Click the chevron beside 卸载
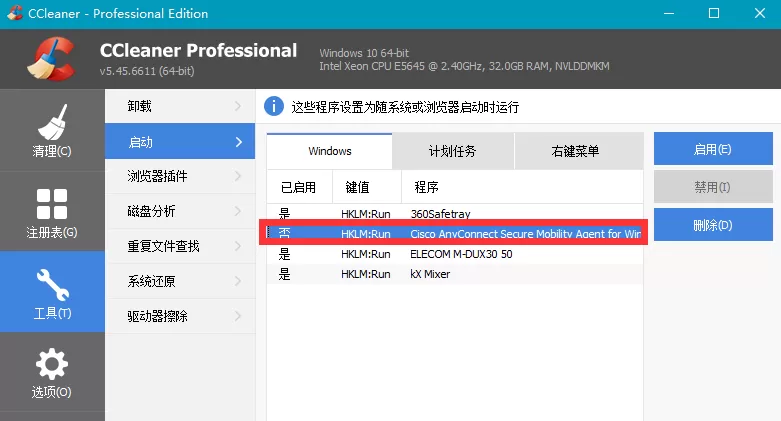The height and width of the screenshot is (421, 781). pos(238,106)
